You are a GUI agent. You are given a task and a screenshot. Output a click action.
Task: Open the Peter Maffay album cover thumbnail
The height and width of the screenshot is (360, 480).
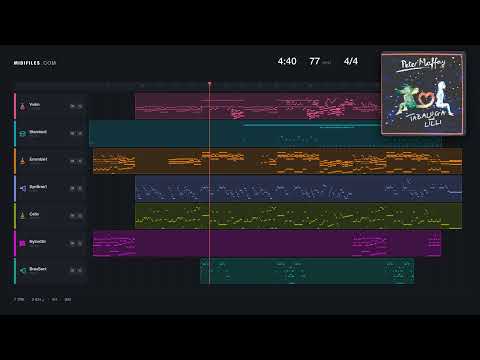(423, 94)
